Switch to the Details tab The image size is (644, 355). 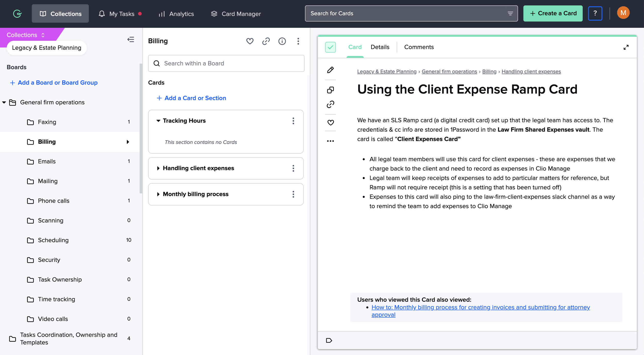(380, 47)
